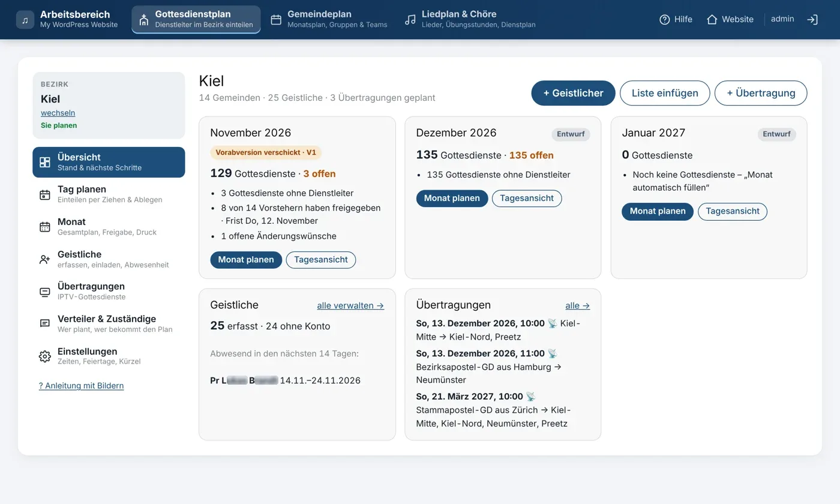Click the month grid icon beside Monat

click(x=45, y=227)
